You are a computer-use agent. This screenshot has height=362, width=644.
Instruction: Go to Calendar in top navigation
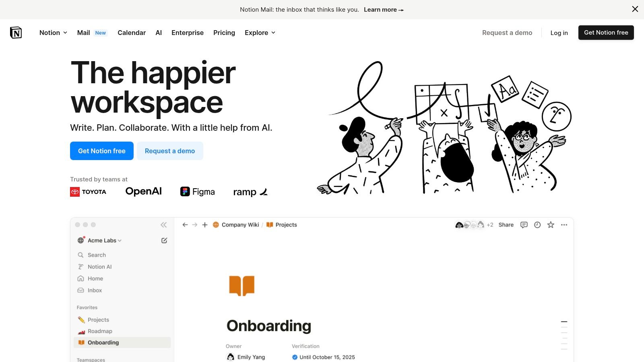132,33
